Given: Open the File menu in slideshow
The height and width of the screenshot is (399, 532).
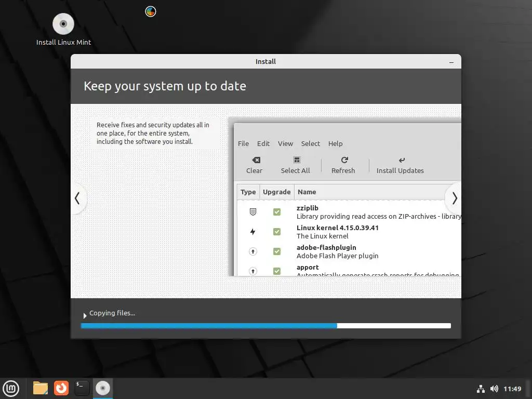Looking at the screenshot, I should coord(243,143).
